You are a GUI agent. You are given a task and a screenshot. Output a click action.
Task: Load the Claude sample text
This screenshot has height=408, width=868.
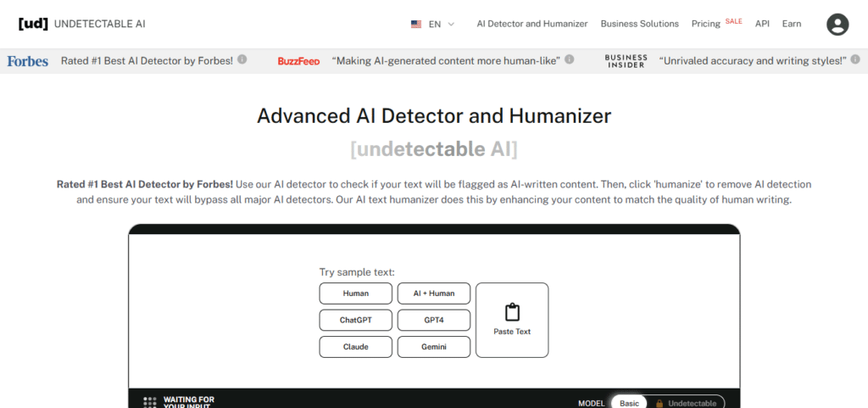[355, 347]
